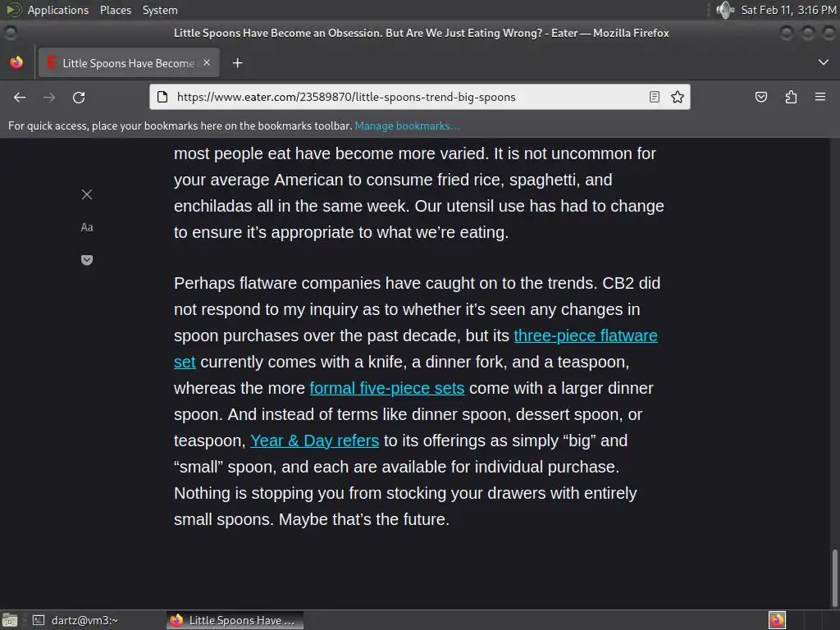Viewport: 840px width, 630px height.
Task: Open reader type controls Aa
Action: [87, 227]
